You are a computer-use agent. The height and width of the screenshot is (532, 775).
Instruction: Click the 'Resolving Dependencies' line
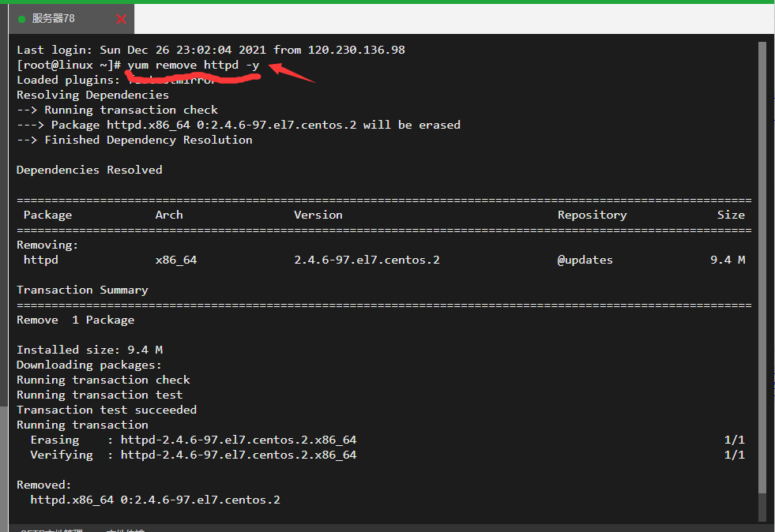tap(93, 95)
